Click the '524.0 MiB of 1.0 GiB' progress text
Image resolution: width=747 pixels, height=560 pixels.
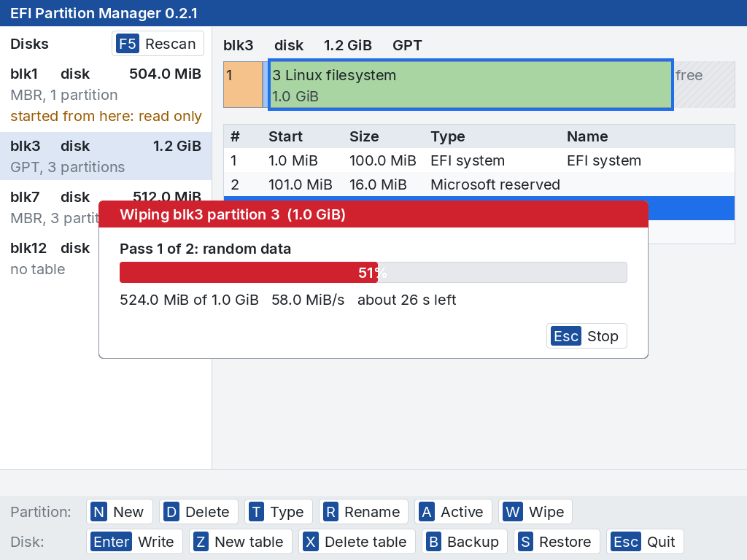click(189, 300)
